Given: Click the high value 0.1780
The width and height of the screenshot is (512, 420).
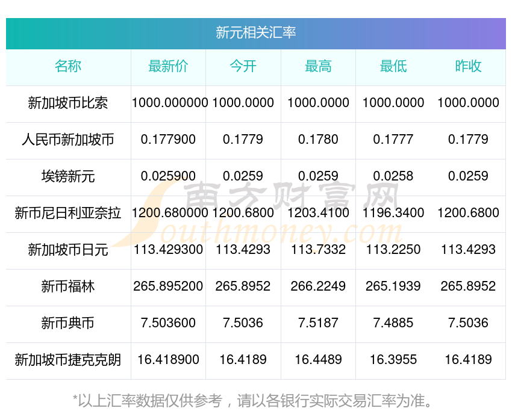Looking at the screenshot, I should (x=318, y=140).
